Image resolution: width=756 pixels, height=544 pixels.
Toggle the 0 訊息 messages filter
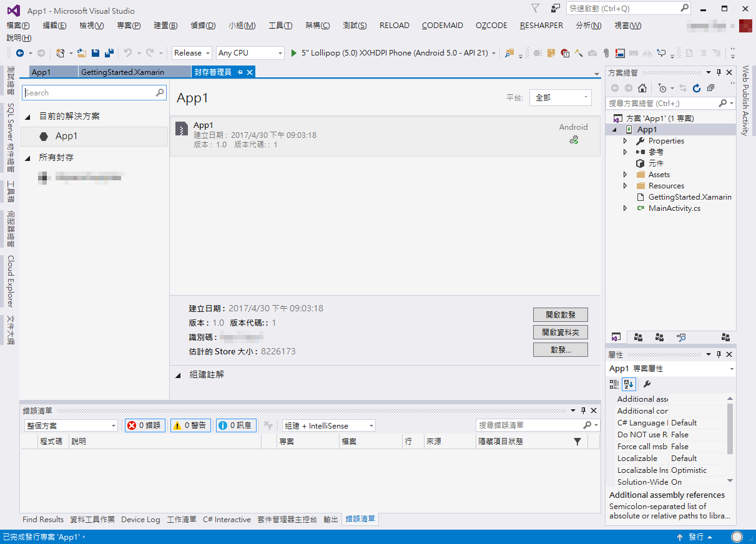pyautogui.click(x=236, y=425)
